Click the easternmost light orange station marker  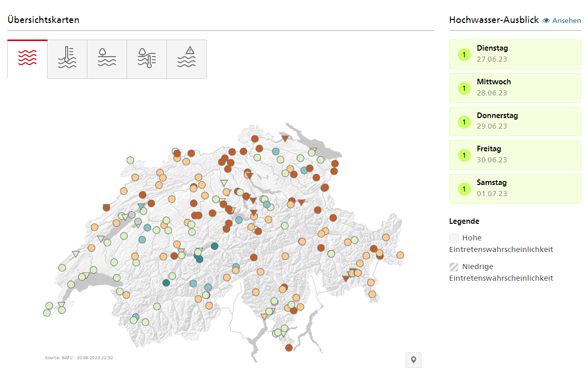tap(400, 255)
